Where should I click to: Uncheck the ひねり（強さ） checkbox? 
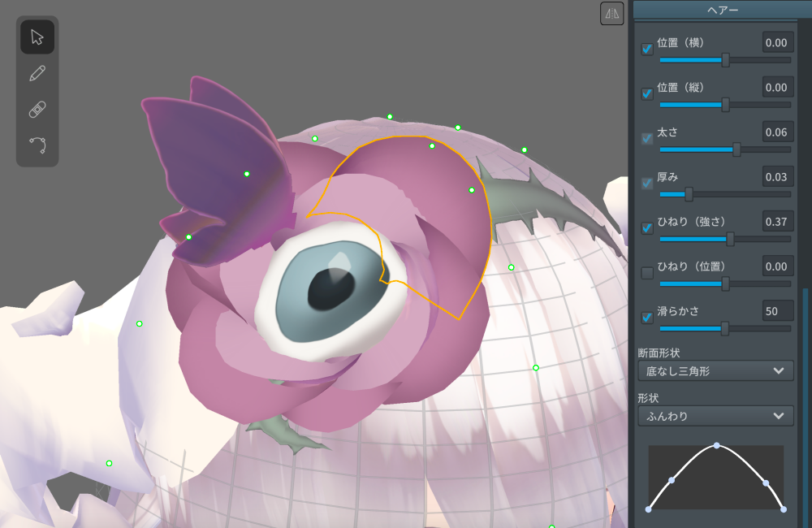point(647,228)
